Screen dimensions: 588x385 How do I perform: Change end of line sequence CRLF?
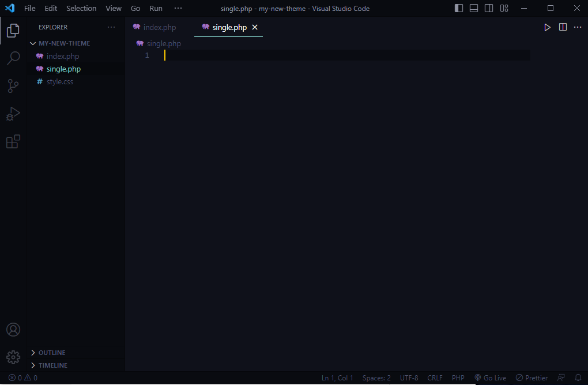[435, 378]
